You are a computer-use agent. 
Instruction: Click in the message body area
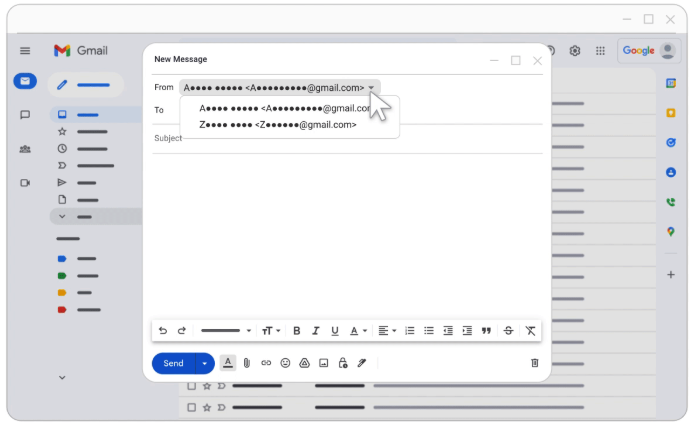tap(347, 235)
